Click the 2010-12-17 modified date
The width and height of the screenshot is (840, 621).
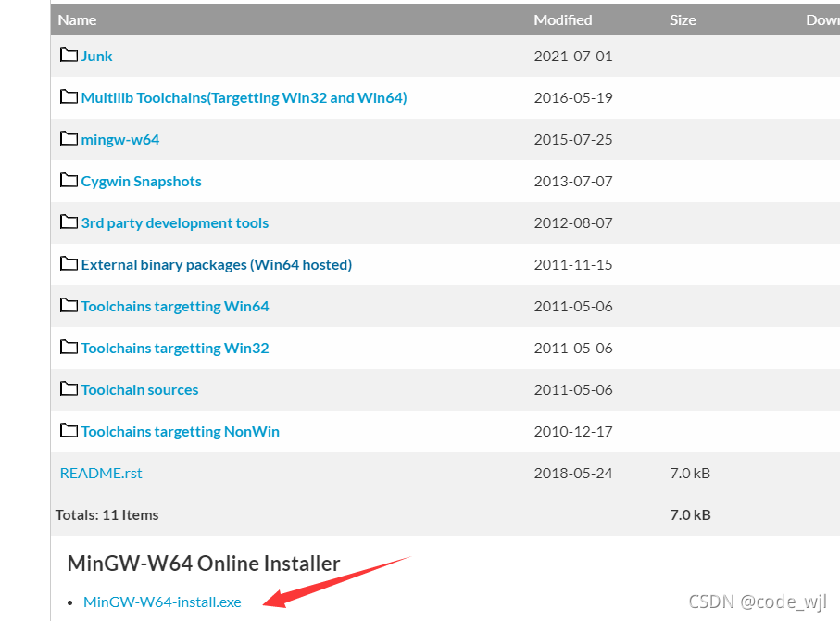click(572, 432)
